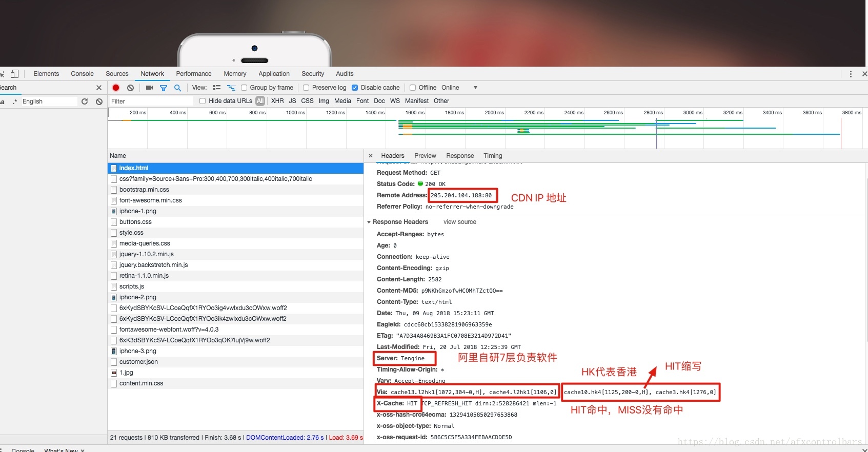Open the Preview detail tab
868x452 pixels.
coord(425,156)
